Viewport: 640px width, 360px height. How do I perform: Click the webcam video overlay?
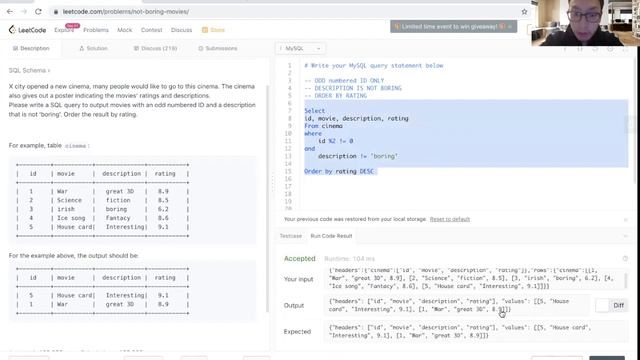pyautogui.click(x=585, y=23)
